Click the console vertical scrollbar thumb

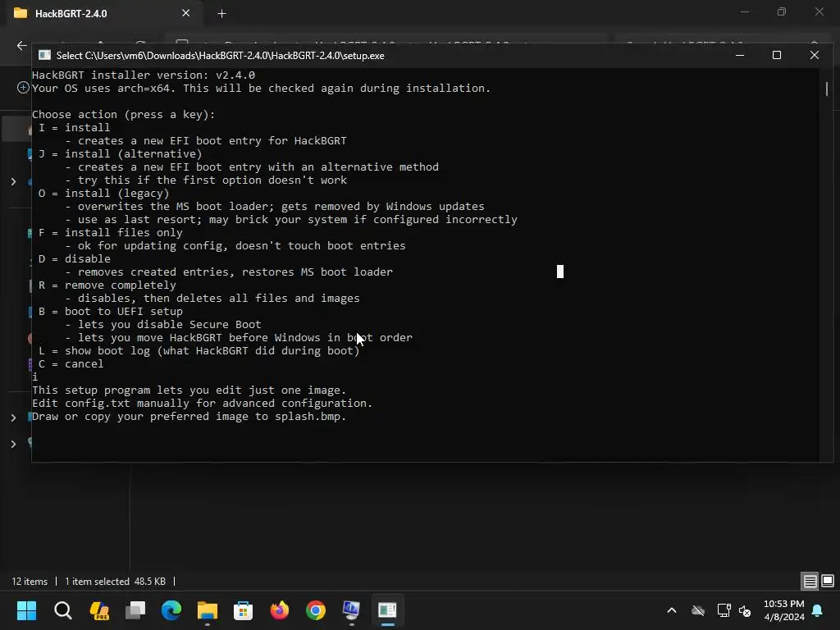(827, 89)
